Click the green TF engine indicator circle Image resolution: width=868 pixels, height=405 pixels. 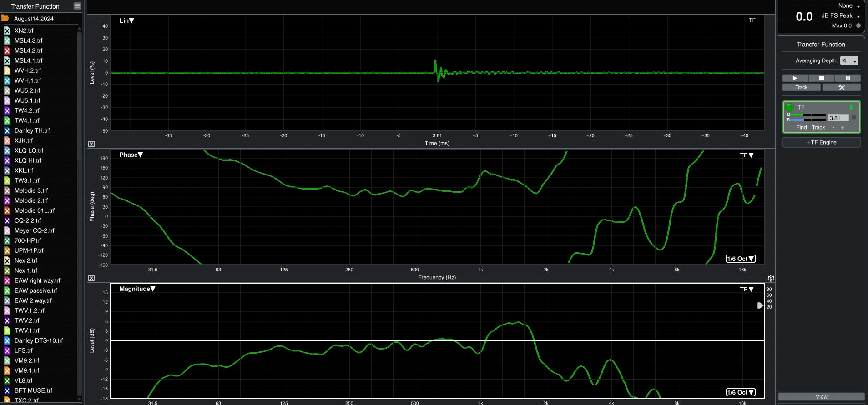[x=789, y=107]
